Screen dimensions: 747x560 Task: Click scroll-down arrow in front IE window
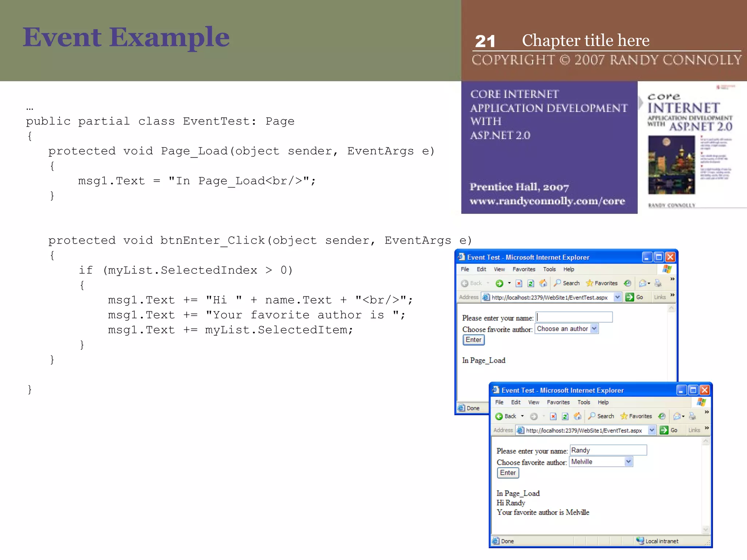coord(705,529)
